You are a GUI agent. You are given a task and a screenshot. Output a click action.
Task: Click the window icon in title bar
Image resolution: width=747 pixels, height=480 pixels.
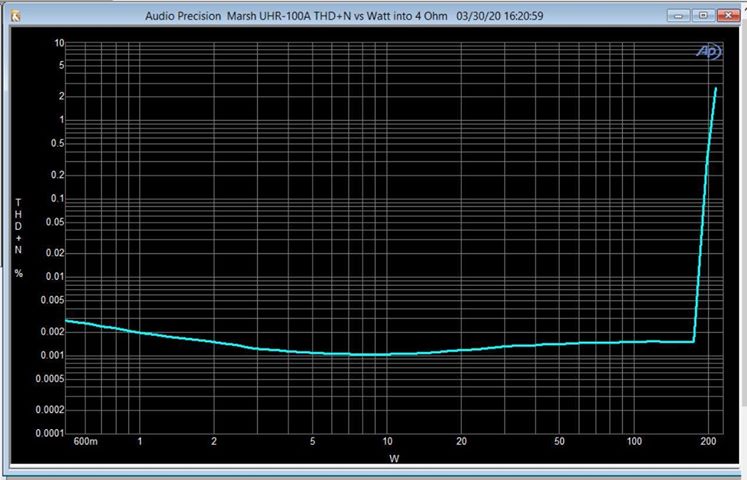pos(15,16)
